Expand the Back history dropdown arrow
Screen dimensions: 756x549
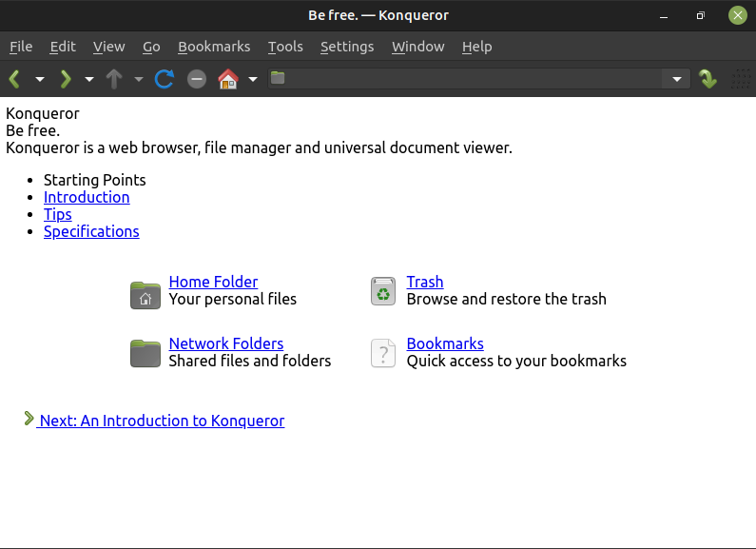40,80
